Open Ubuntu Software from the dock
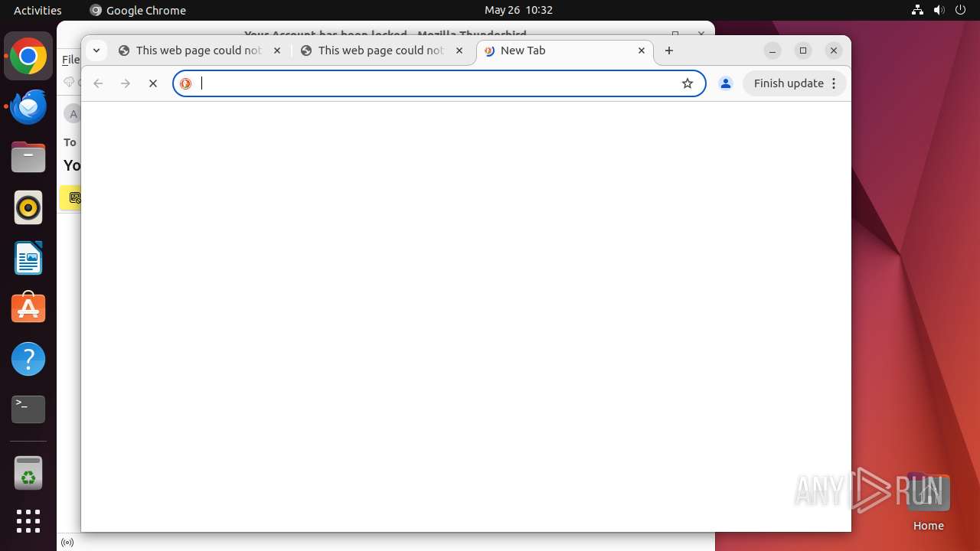Image resolution: width=980 pixels, height=551 pixels. pos(28,308)
